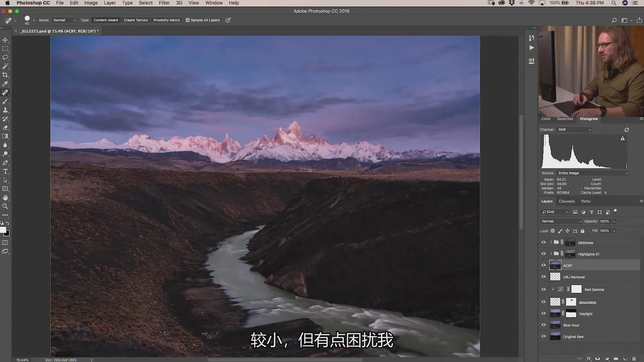Switch to the Channels tab

(x=567, y=201)
